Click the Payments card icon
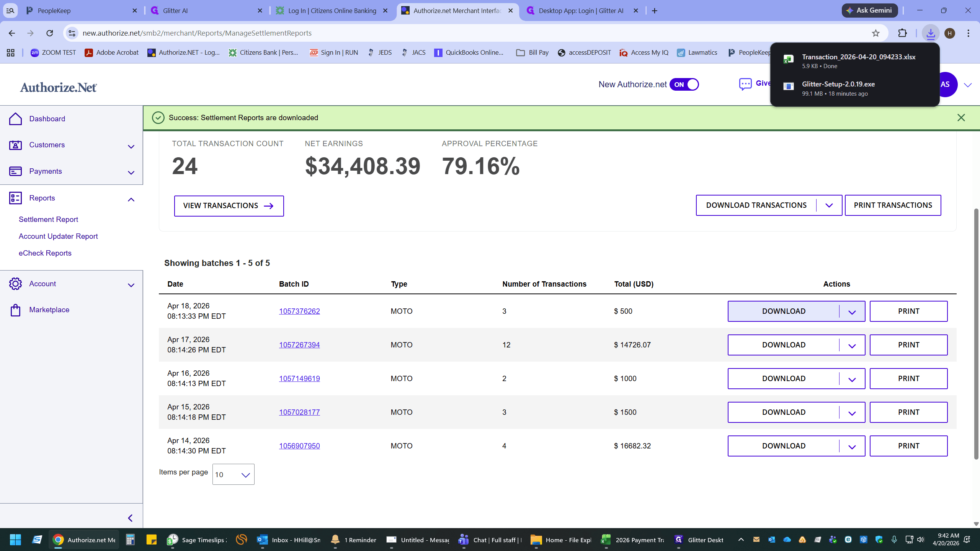This screenshot has width=980, height=551. 15,171
